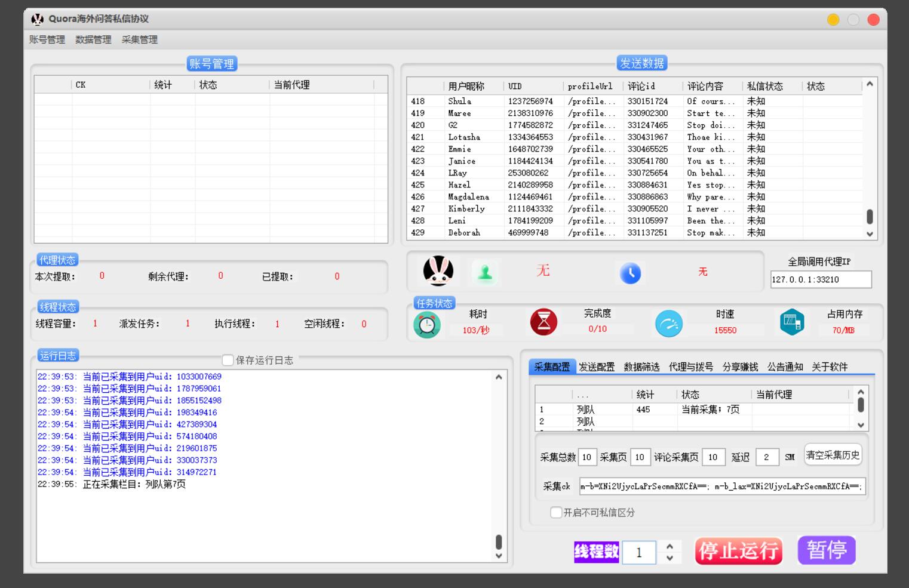Click the green user account icon
Viewport: 909px width, 588px height.
(x=484, y=273)
